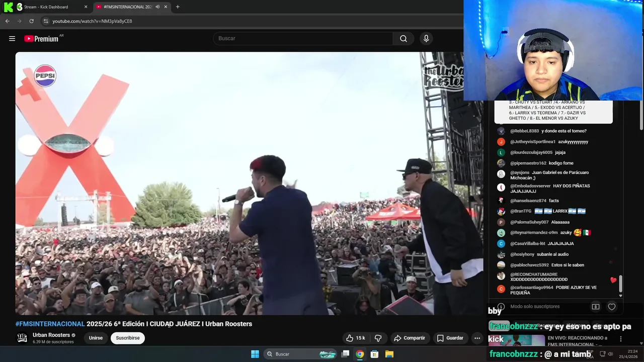
Task: Open a new browser tab
Action: (178, 7)
